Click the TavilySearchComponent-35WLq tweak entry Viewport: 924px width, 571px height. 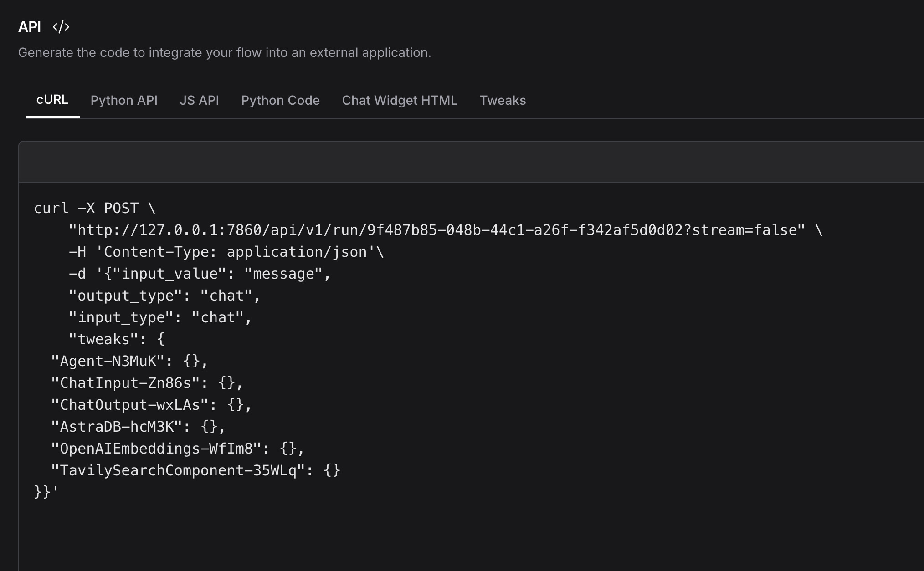(x=196, y=470)
